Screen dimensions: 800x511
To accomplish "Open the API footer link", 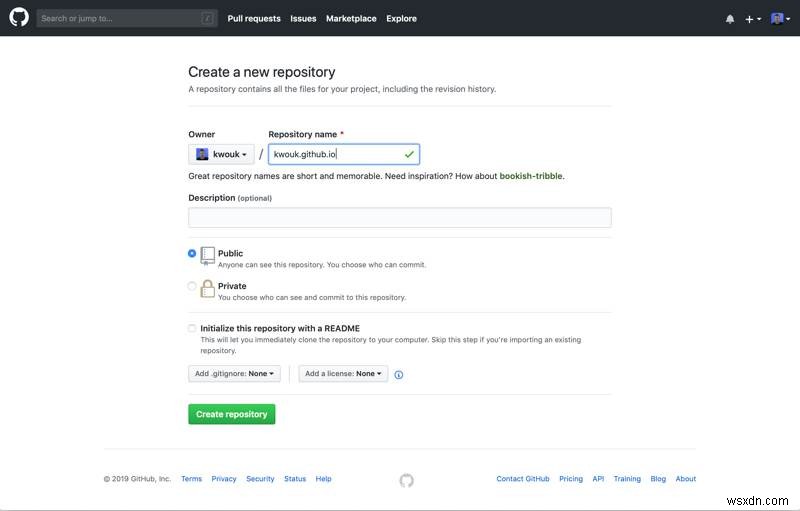I will (598, 479).
